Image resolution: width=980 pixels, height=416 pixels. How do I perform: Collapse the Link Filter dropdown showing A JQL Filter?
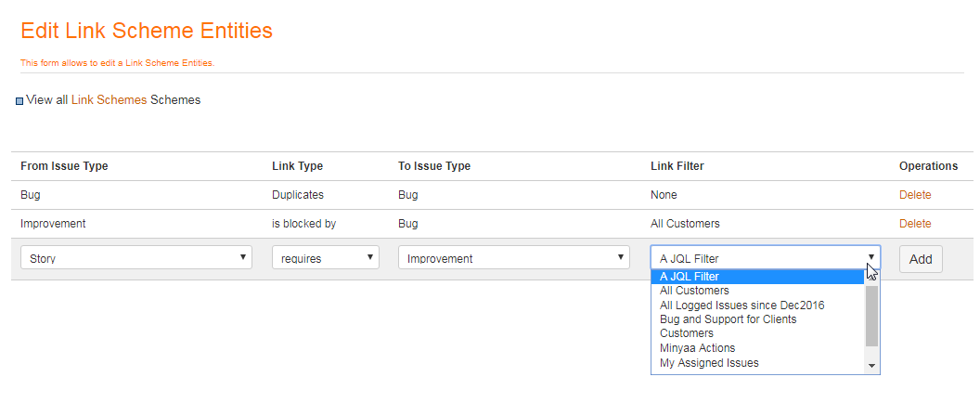coord(766,258)
